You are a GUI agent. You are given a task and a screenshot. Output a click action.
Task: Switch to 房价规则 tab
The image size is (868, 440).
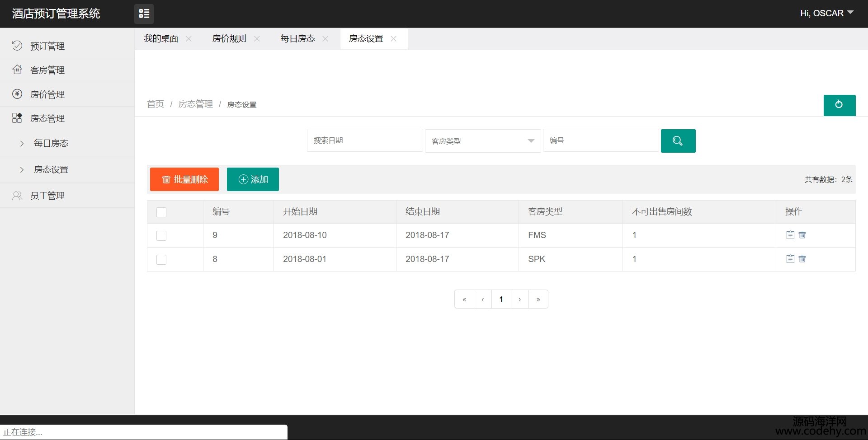(x=229, y=39)
